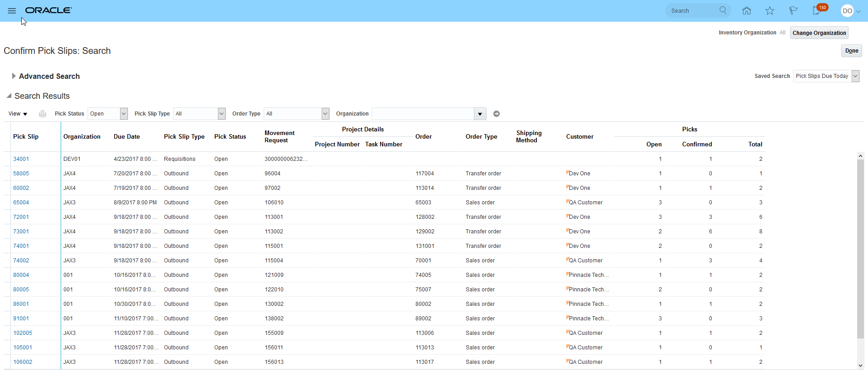The height and width of the screenshot is (377, 868).
Task: Open pick slip 91001 link
Action: point(21,319)
